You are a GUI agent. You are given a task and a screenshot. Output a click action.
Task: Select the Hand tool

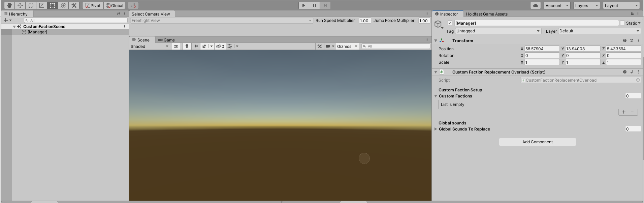[x=9, y=5]
